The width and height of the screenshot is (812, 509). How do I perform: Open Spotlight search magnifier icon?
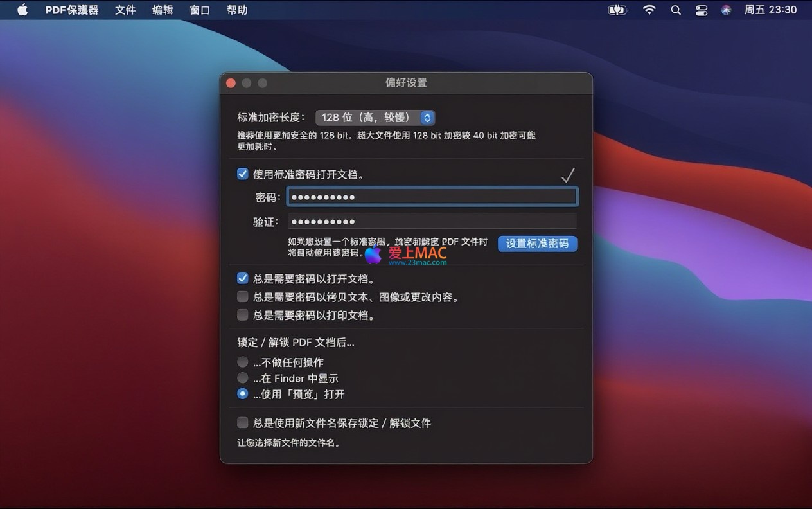click(x=676, y=10)
